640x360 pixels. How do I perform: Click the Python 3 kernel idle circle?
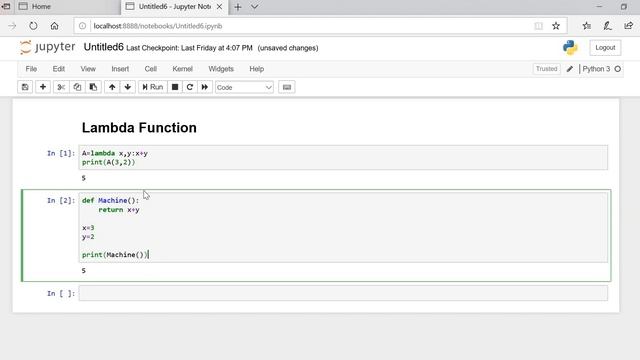pos(618,69)
